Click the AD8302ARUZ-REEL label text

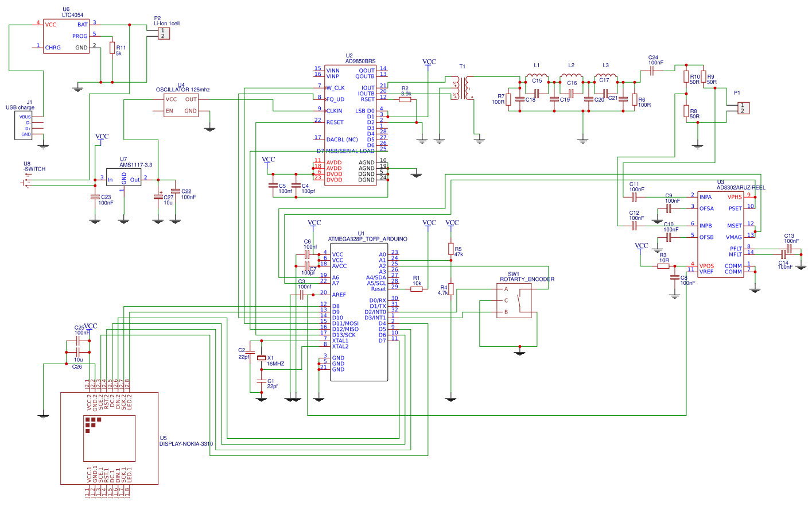(x=741, y=187)
